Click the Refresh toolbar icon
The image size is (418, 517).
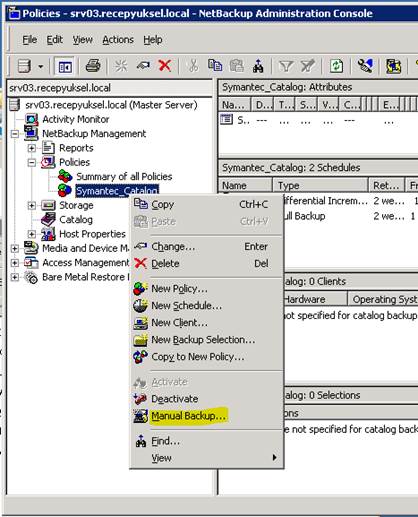(336, 66)
